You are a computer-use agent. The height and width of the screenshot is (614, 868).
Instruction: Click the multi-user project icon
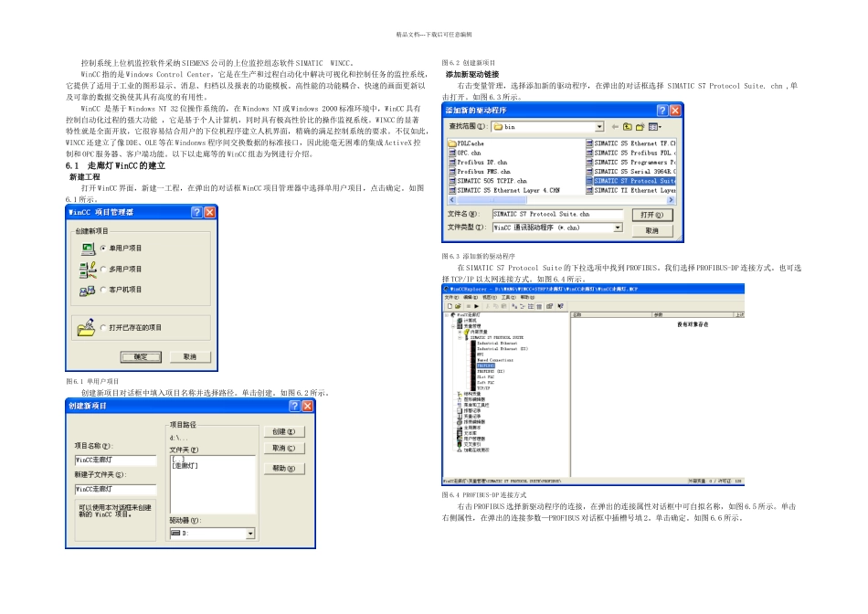[x=88, y=269]
